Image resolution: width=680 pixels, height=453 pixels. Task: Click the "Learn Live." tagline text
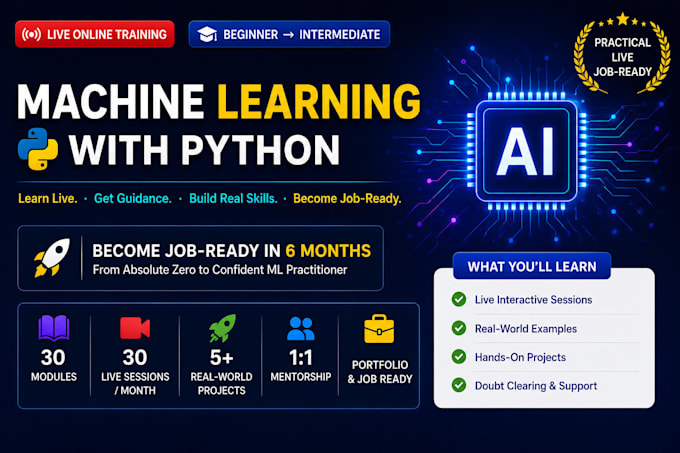click(x=48, y=199)
